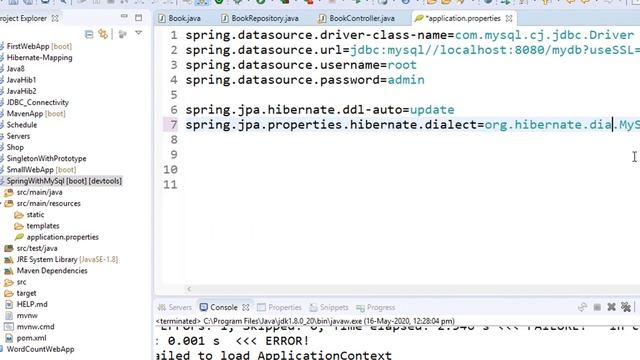Toggle Link with Editor in Project Explorer

103,34
